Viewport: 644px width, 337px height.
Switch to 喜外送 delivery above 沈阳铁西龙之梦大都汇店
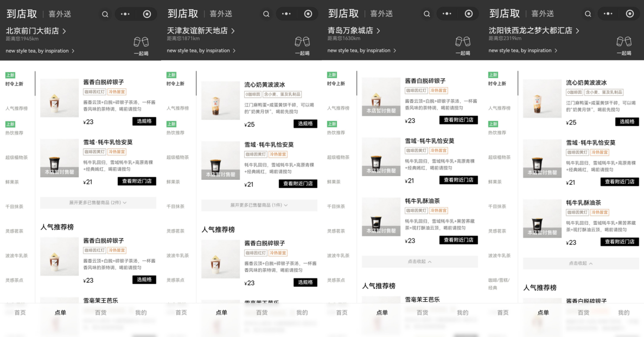click(x=543, y=14)
